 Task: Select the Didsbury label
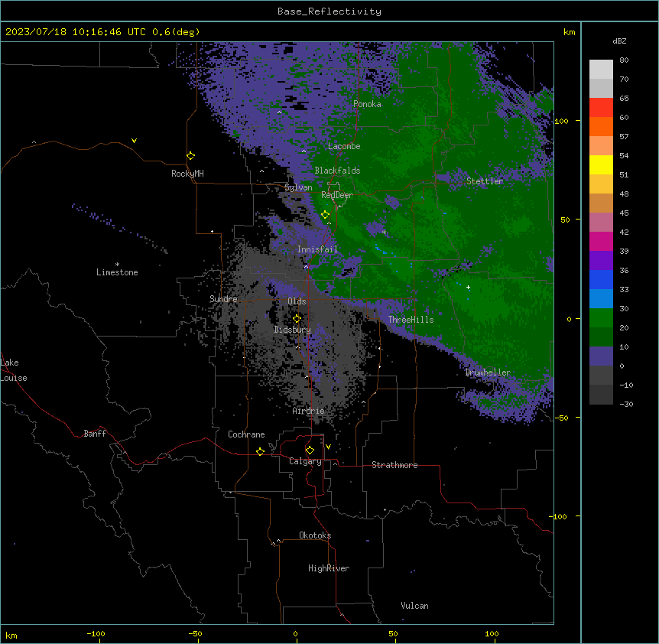pyautogui.click(x=293, y=330)
